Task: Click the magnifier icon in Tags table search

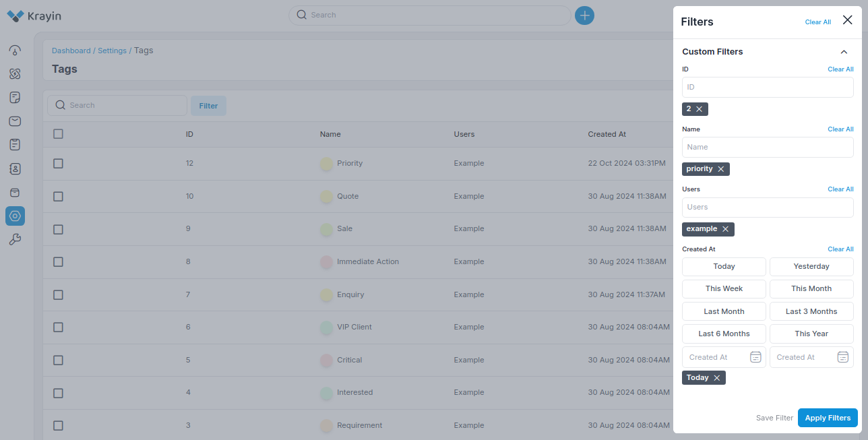Action: coord(61,105)
